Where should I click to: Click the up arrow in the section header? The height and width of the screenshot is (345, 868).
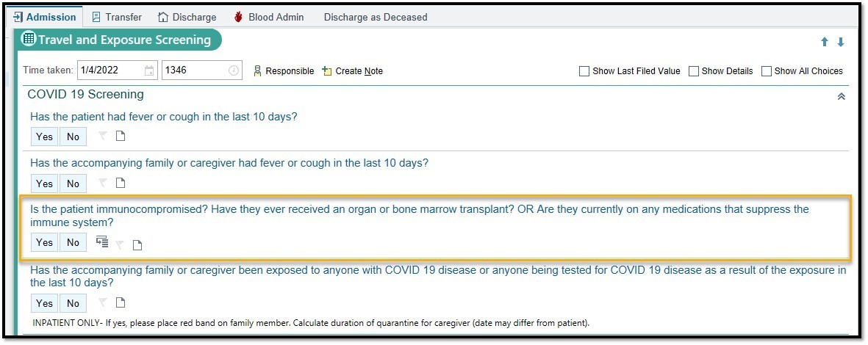coord(825,43)
